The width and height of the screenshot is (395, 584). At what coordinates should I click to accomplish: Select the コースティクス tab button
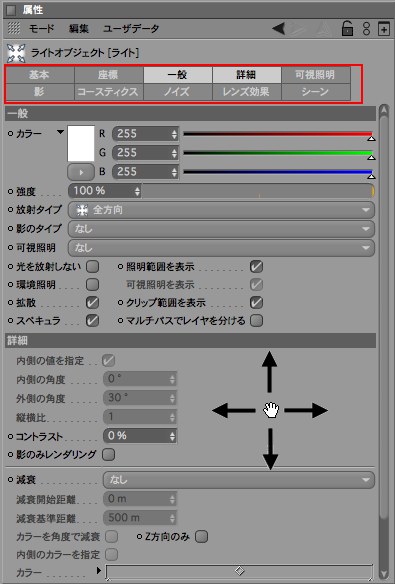pos(108,92)
